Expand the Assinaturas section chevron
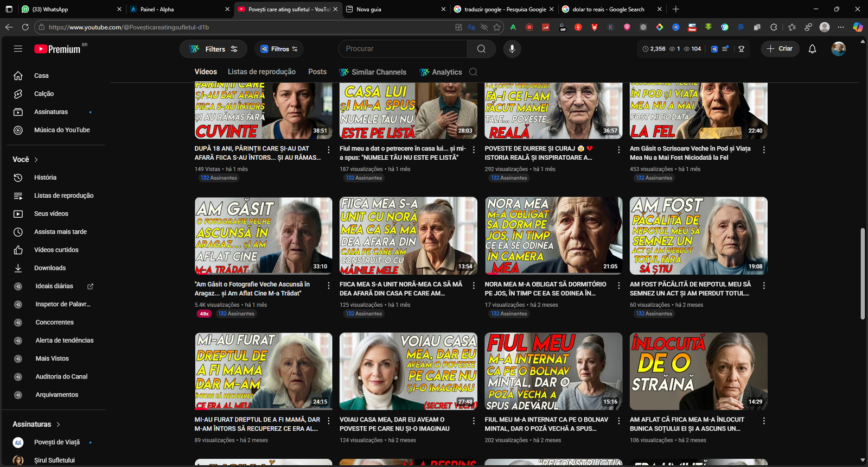Screen dimensions: 868x467 tap(58, 425)
